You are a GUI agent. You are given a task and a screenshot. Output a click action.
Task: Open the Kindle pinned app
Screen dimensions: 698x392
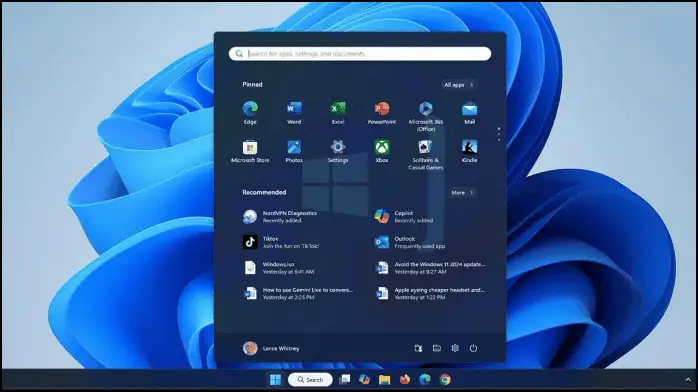tap(469, 151)
